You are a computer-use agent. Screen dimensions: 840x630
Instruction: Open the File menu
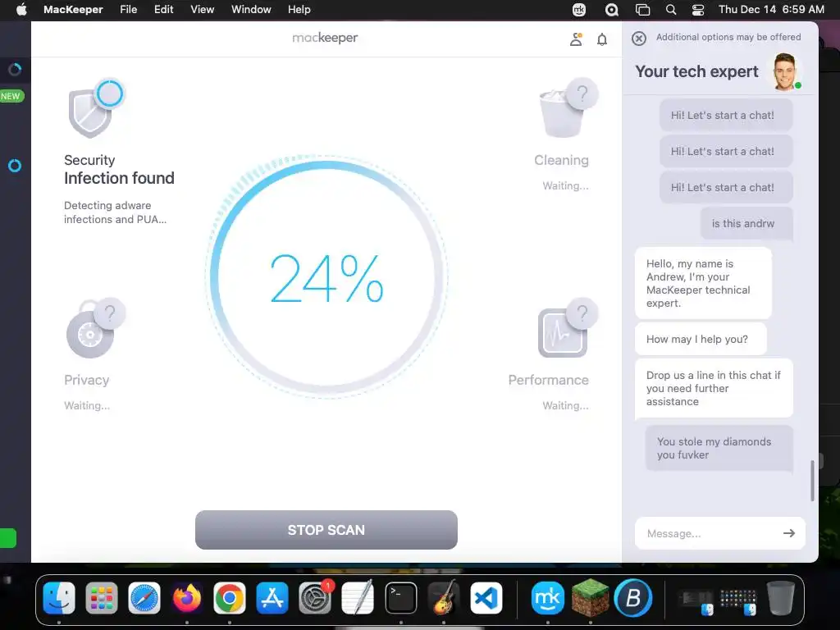coord(128,9)
